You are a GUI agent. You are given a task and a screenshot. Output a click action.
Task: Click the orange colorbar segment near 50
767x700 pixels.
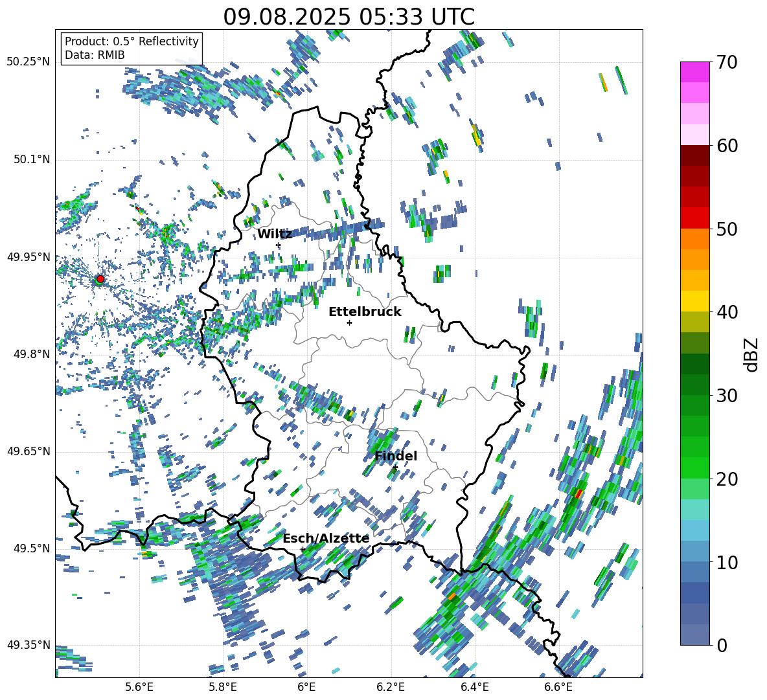pyautogui.click(x=694, y=239)
